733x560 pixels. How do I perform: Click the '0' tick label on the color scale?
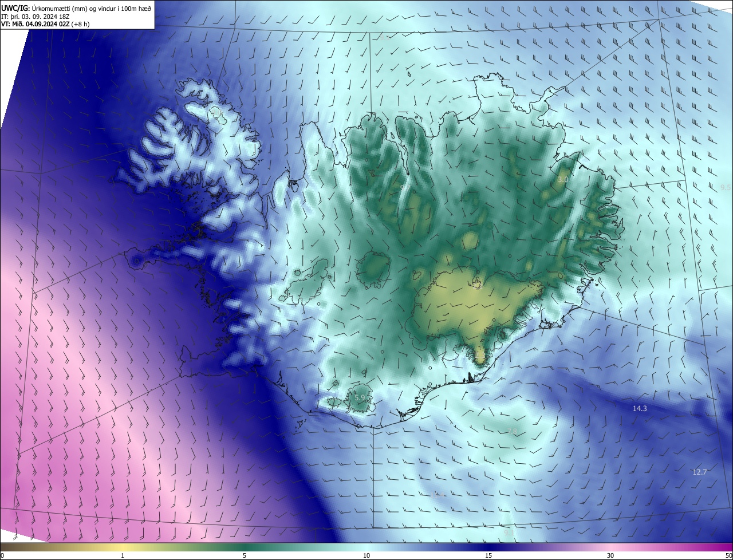[2, 555]
